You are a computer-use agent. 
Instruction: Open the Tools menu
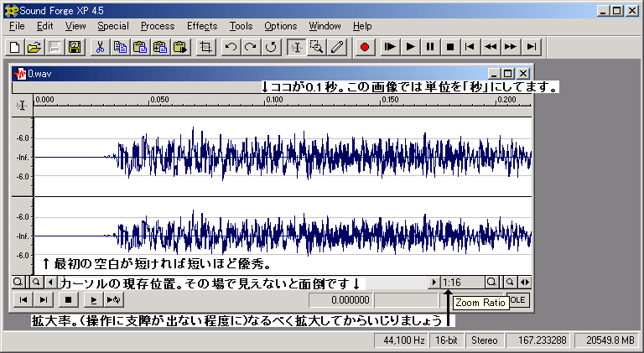coord(241,26)
